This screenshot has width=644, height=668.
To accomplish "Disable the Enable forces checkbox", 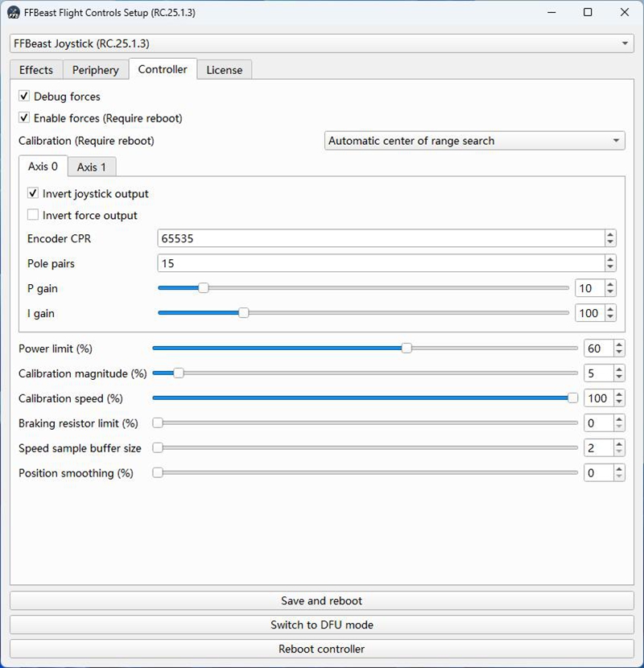I will [24, 118].
